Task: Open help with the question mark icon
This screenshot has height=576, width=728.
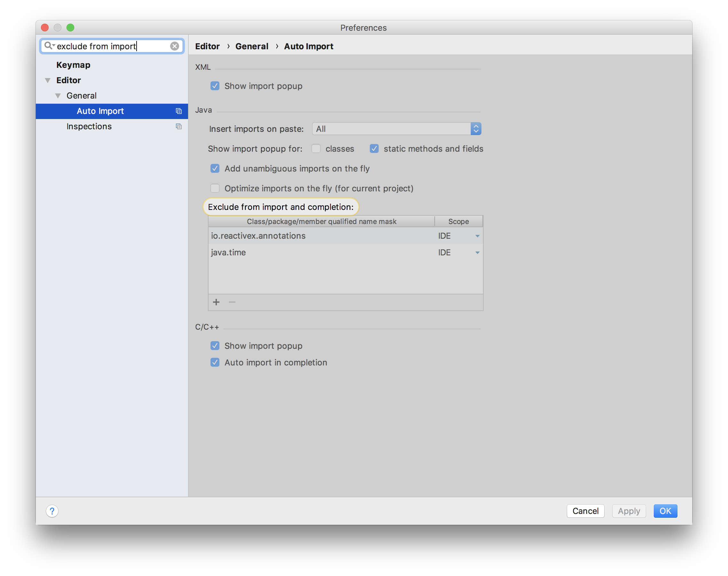Action: click(52, 511)
